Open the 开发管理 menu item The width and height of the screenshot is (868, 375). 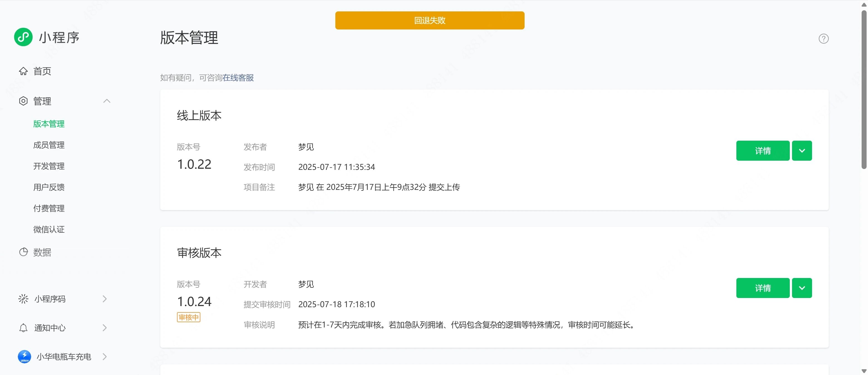[x=49, y=166]
